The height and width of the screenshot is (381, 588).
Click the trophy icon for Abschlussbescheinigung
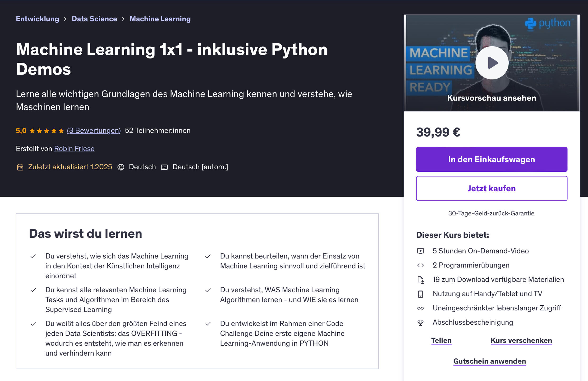click(421, 322)
